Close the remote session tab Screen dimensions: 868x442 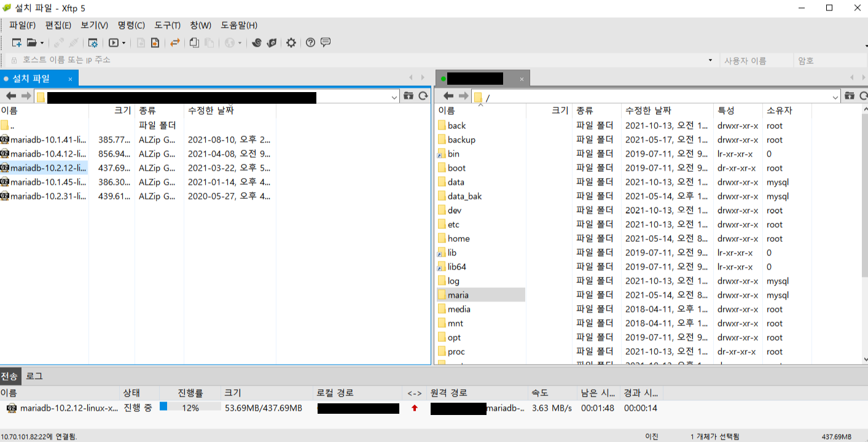pos(522,79)
